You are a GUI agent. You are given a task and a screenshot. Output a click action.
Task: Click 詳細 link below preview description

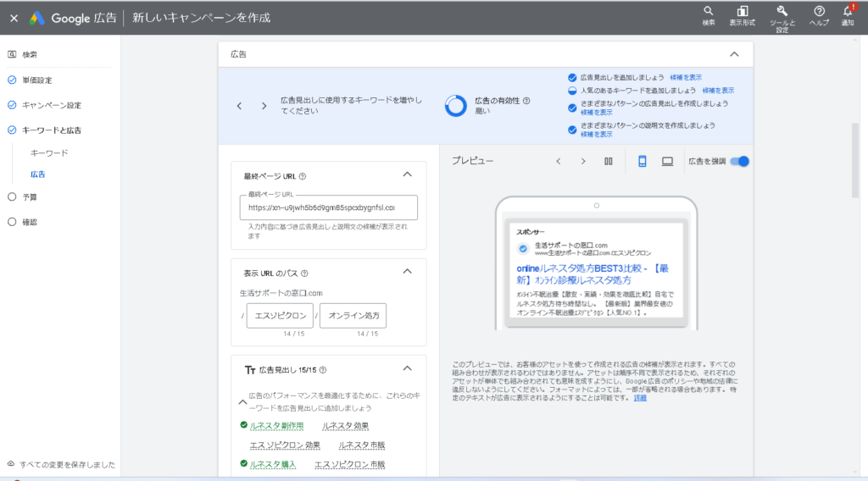pos(640,398)
